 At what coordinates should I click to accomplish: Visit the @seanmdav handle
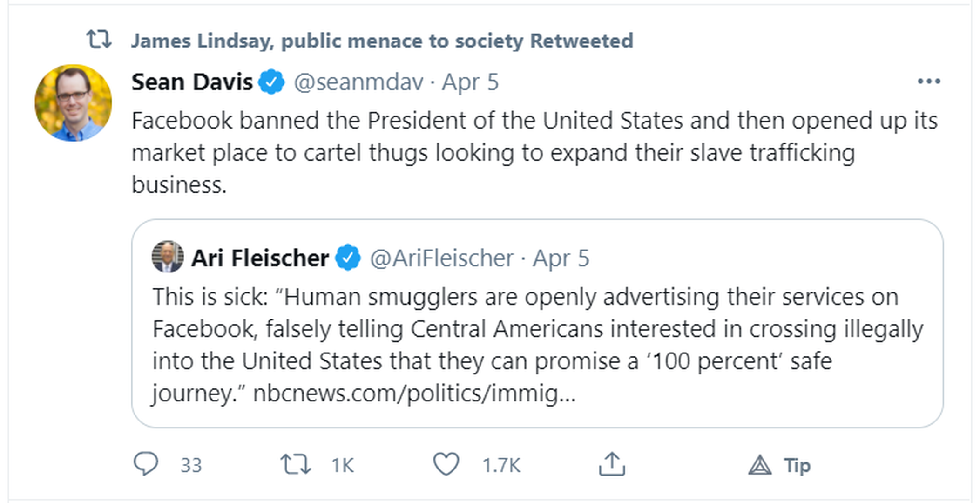pos(358,82)
